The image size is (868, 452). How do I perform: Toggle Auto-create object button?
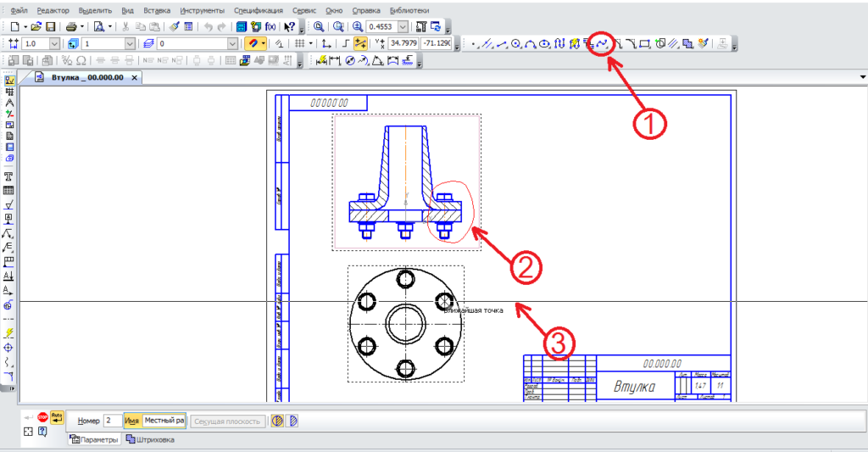coord(57,418)
